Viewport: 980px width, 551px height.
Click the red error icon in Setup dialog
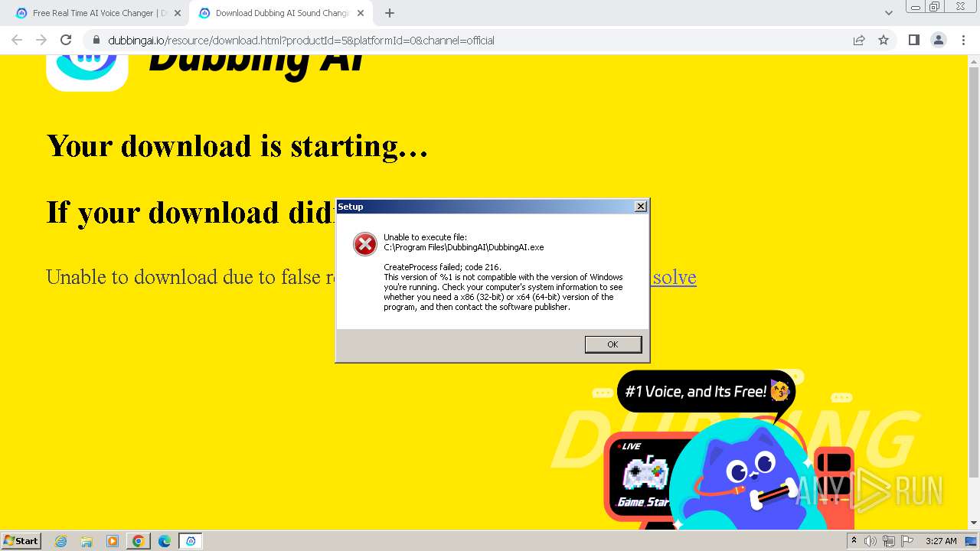364,244
